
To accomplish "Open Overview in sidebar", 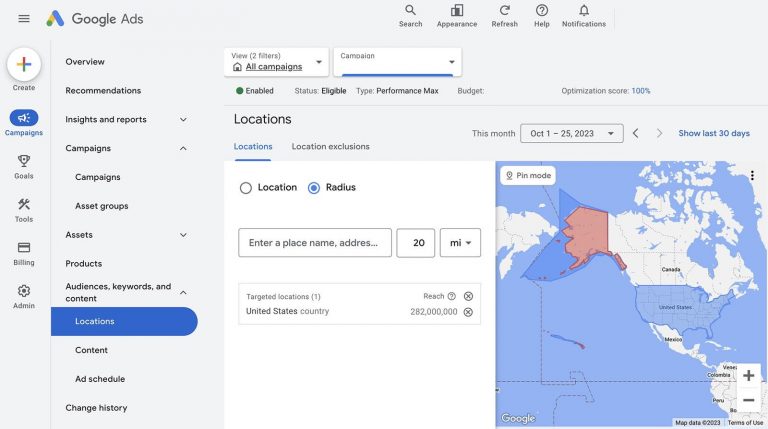I will coord(85,62).
